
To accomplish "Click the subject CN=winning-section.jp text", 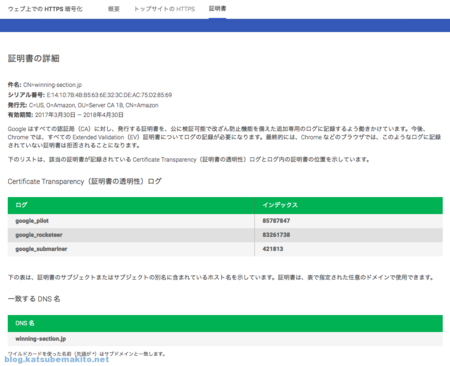I will (x=52, y=85).
